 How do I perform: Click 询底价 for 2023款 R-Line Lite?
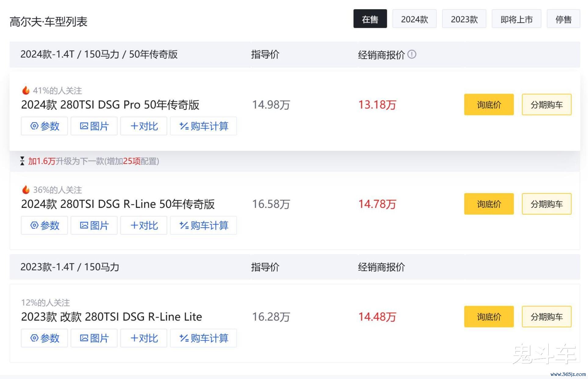[489, 317]
